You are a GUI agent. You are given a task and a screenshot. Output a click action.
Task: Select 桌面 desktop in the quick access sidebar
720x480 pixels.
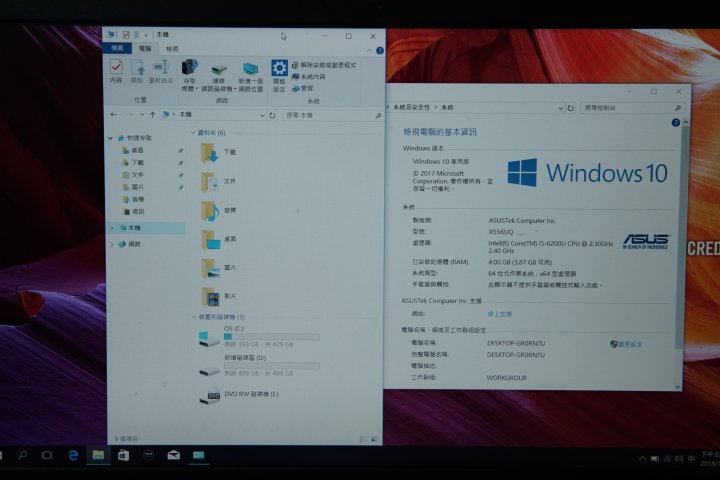pyautogui.click(x=137, y=150)
